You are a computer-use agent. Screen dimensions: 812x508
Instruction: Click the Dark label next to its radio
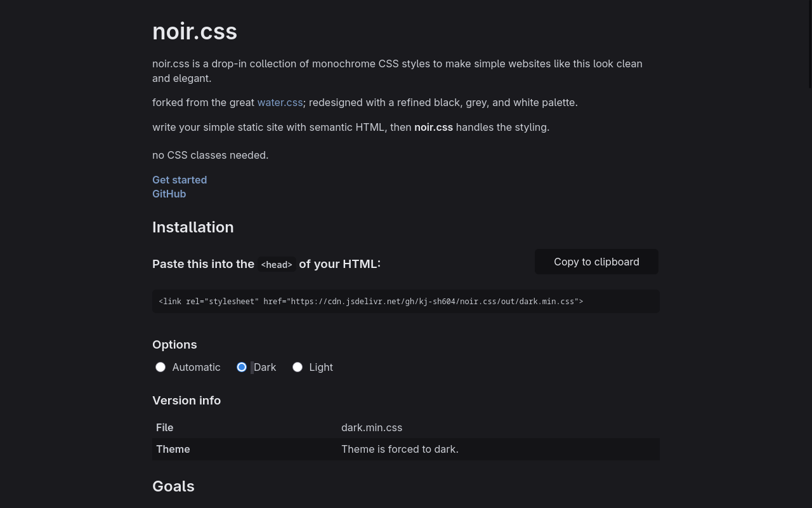(265, 367)
